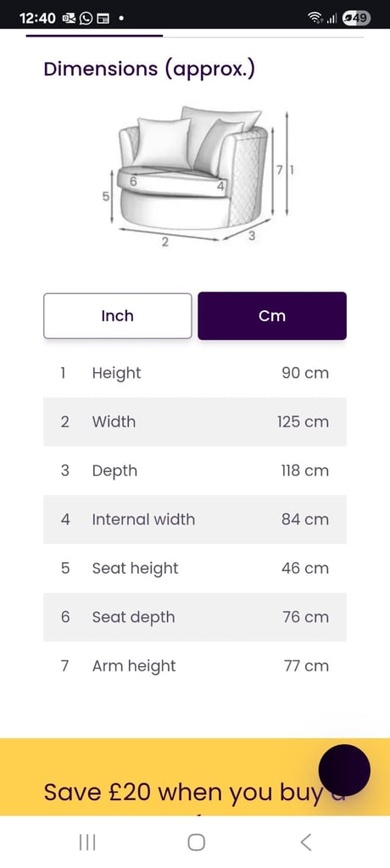Image resolution: width=390 pixels, height=868 pixels.
Task: Select the Cm units button
Action: pos(272,315)
